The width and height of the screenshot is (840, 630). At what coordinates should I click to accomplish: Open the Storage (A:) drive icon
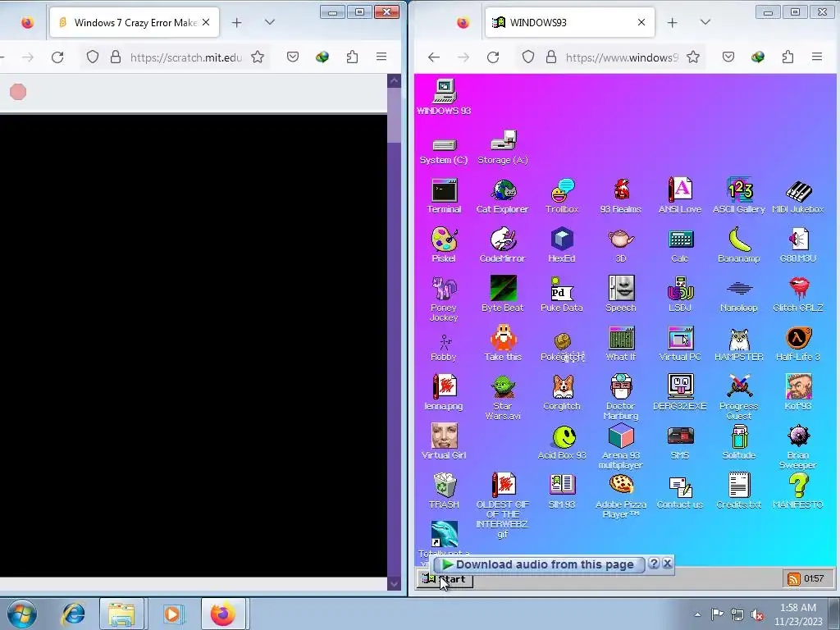(x=503, y=147)
